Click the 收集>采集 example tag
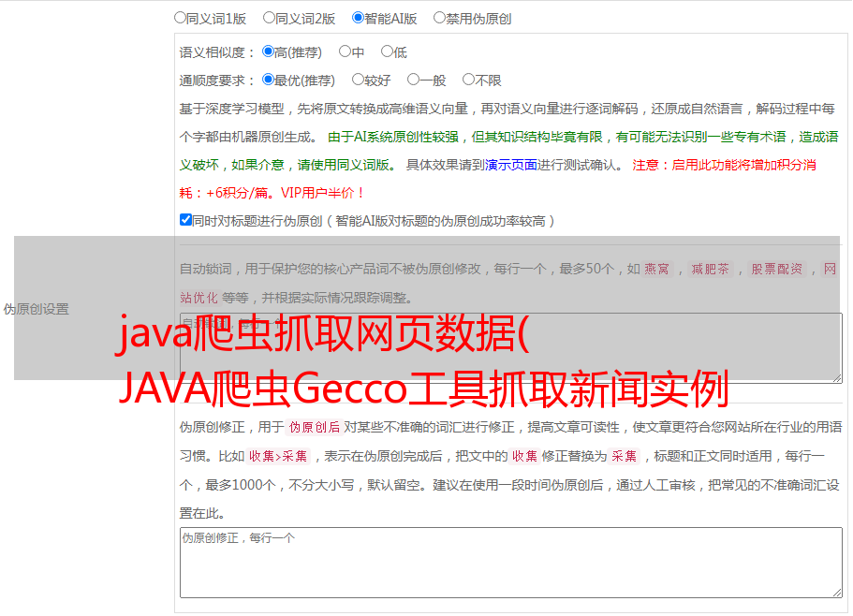The width and height of the screenshot is (853, 616). click(278, 456)
